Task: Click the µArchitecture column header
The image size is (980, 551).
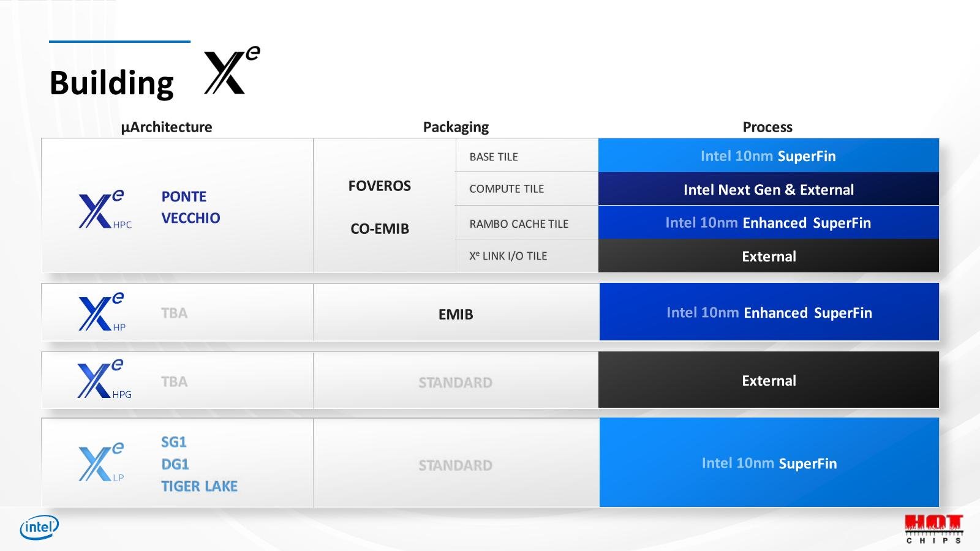Action: coord(167,127)
